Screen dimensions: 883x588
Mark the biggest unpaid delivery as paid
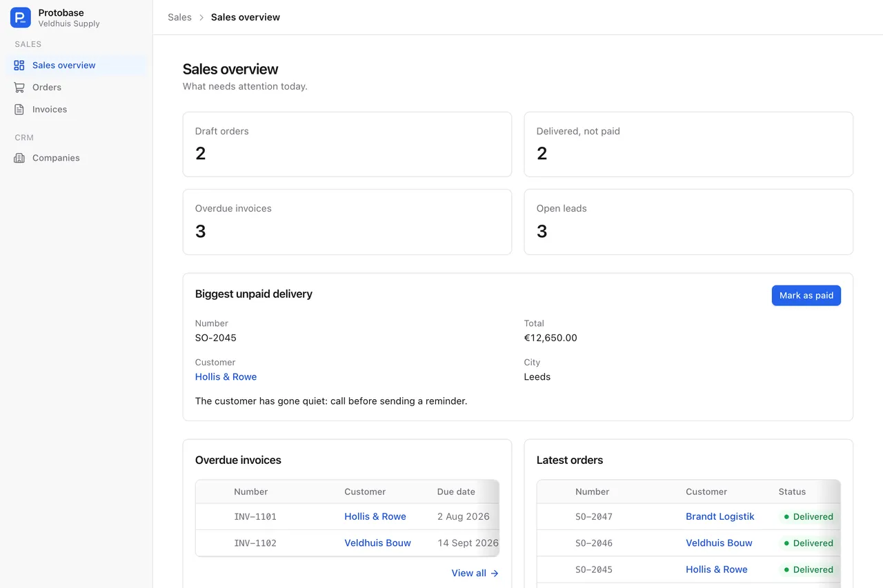(x=806, y=295)
